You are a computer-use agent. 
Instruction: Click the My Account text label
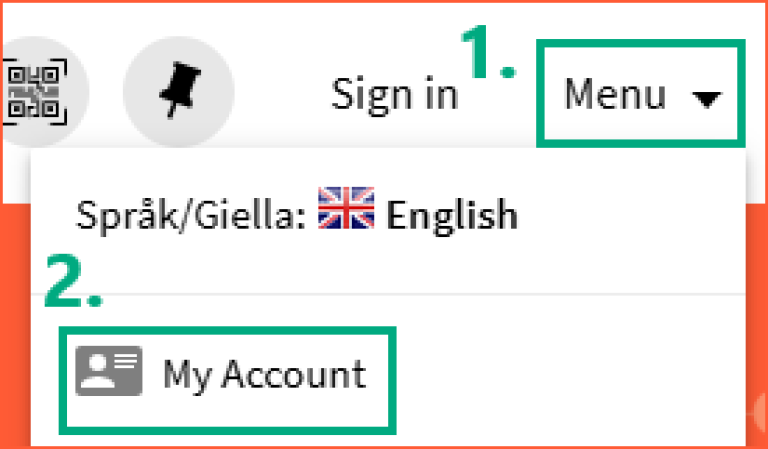pos(265,375)
